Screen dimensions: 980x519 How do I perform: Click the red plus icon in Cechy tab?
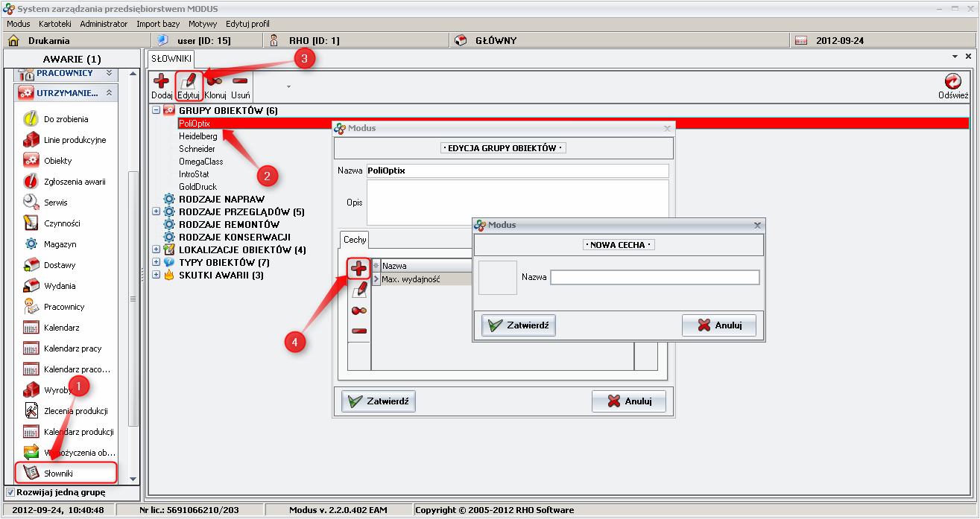click(359, 269)
